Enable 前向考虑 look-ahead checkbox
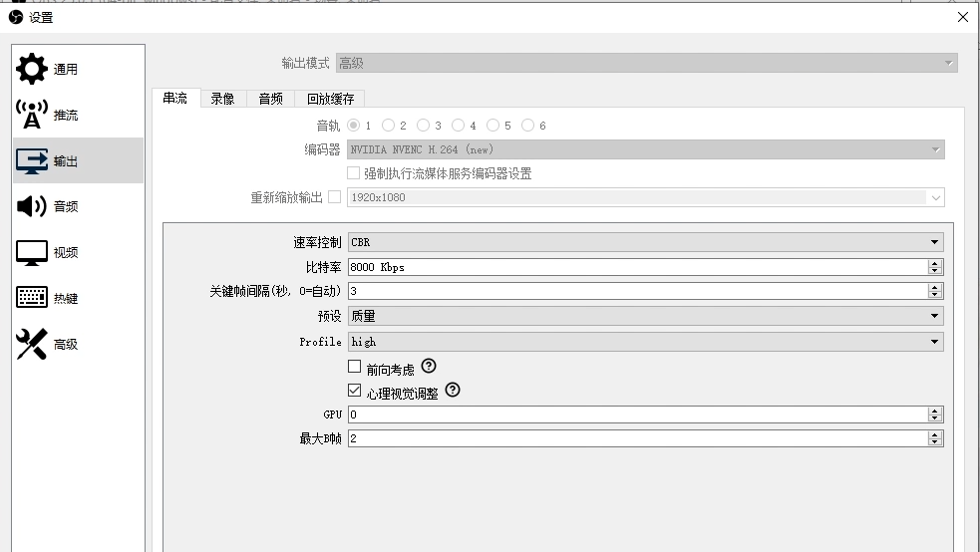Viewport: 980px width, 552px height. [354, 367]
